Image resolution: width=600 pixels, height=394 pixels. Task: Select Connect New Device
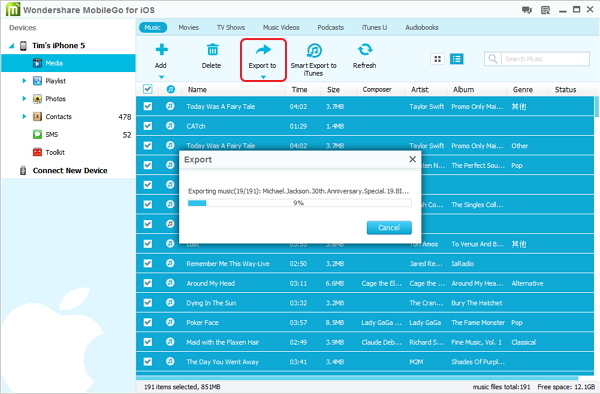[70, 171]
